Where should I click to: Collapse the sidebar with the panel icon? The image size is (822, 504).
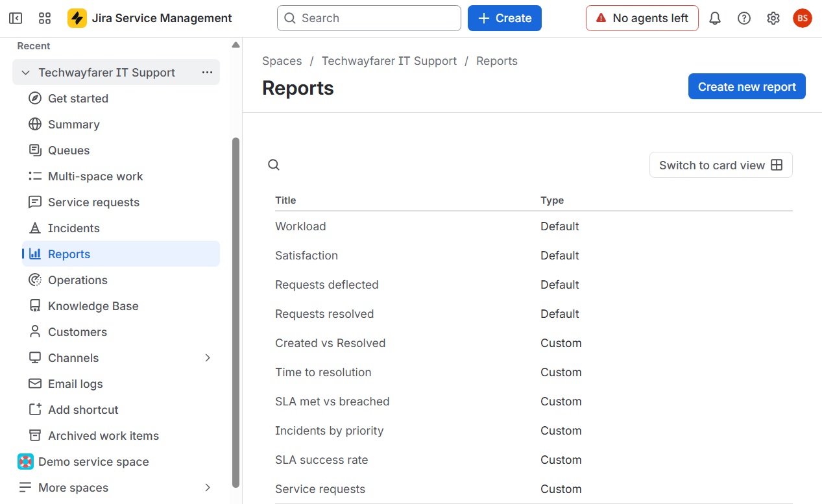tap(16, 18)
